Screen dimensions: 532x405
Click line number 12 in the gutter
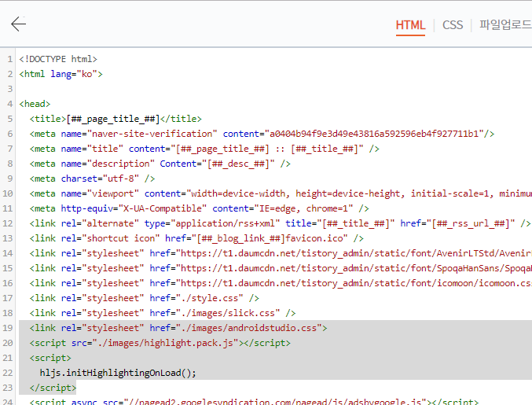click(x=7, y=223)
